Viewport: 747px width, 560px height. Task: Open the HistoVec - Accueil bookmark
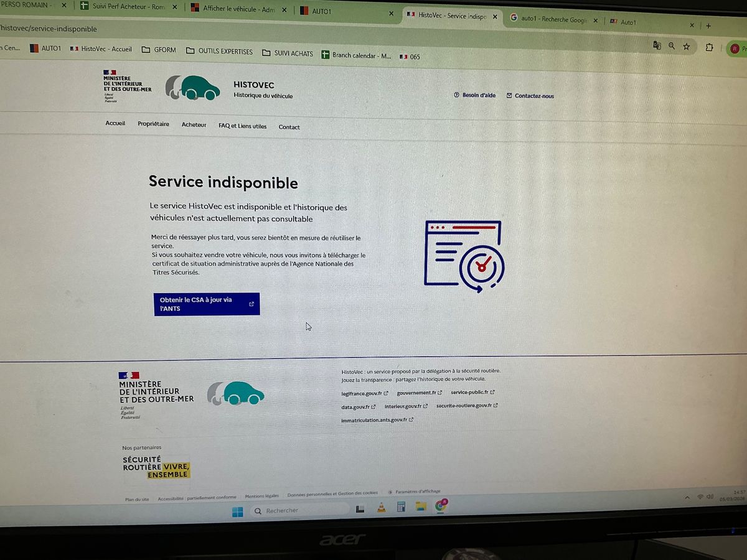pyautogui.click(x=101, y=49)
